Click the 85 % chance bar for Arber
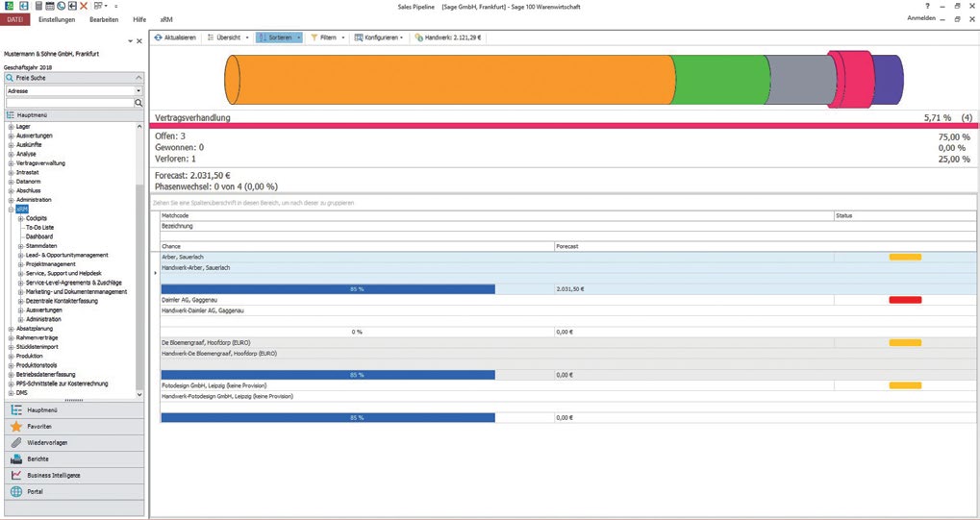The image size is (980, 520). coord(328,289)
